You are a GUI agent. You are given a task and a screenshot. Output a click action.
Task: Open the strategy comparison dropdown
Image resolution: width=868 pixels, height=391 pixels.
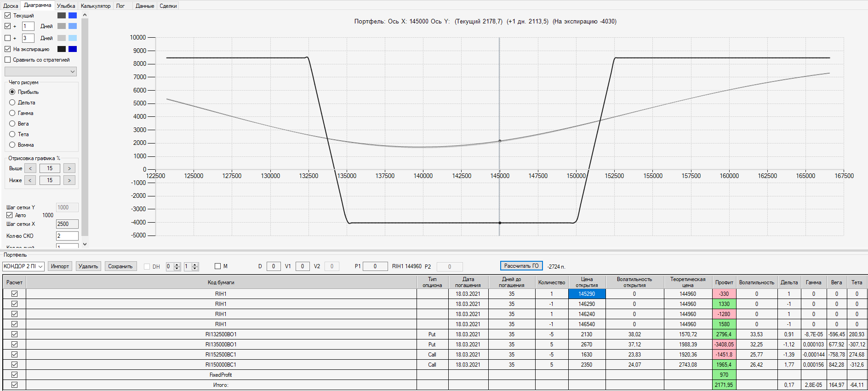(40, 72)
